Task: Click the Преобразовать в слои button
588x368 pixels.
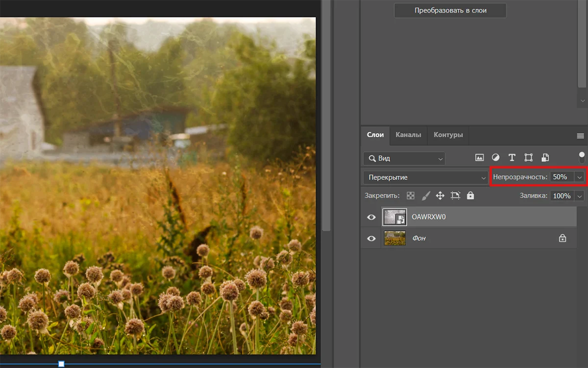Action: click(450, 10)
